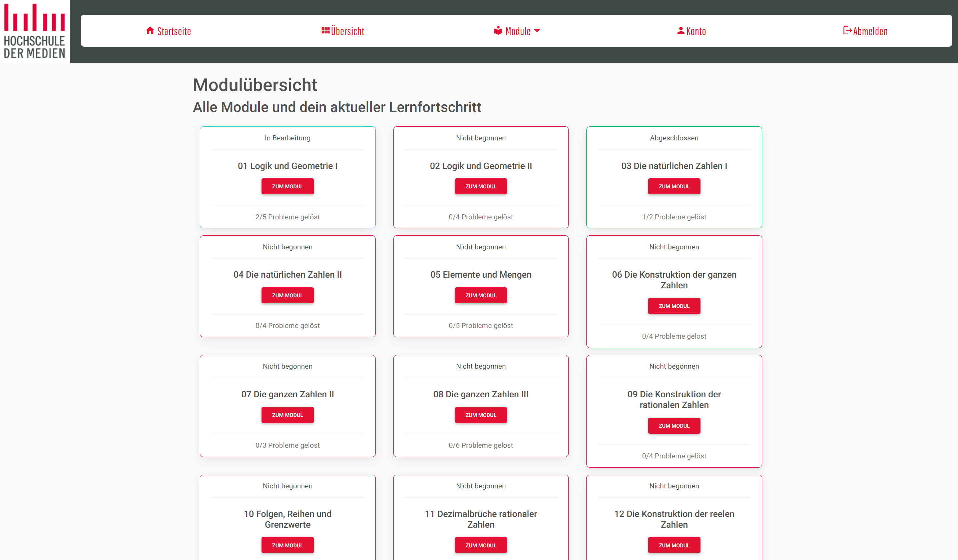Screen dimensions: 958x560
Task: Click the title '03 Die natürlichen Zahlen I'
Action: click(x=674, y=166)
